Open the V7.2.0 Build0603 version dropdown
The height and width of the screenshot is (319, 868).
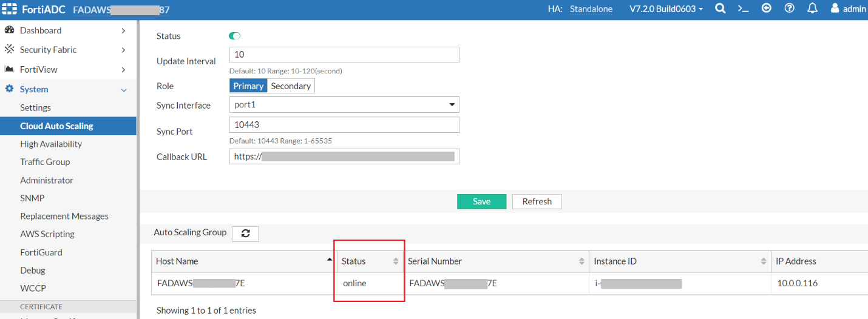point(666,9)
